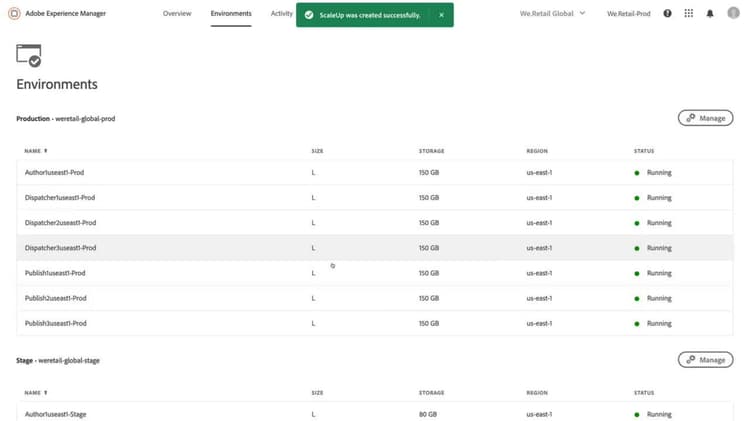
Task: Click the We.Retail-Prod environment label
Action: [629, 14]
